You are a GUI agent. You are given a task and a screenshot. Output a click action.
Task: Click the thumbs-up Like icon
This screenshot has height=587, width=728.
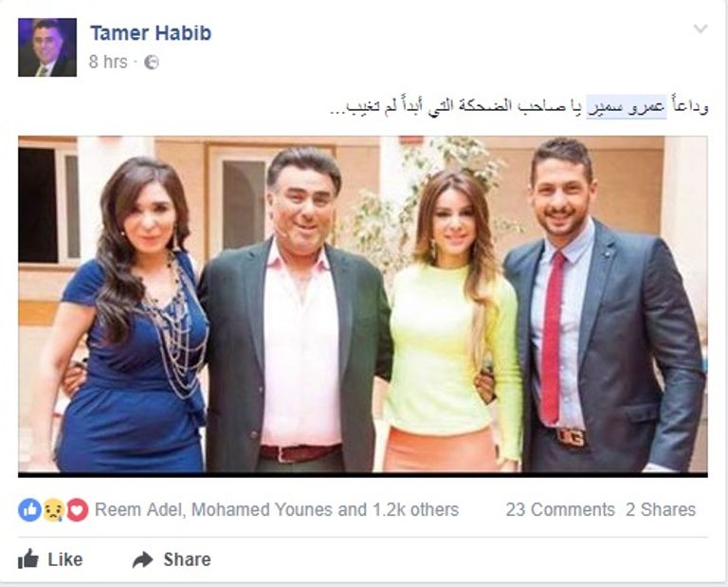tap(28, 559)
